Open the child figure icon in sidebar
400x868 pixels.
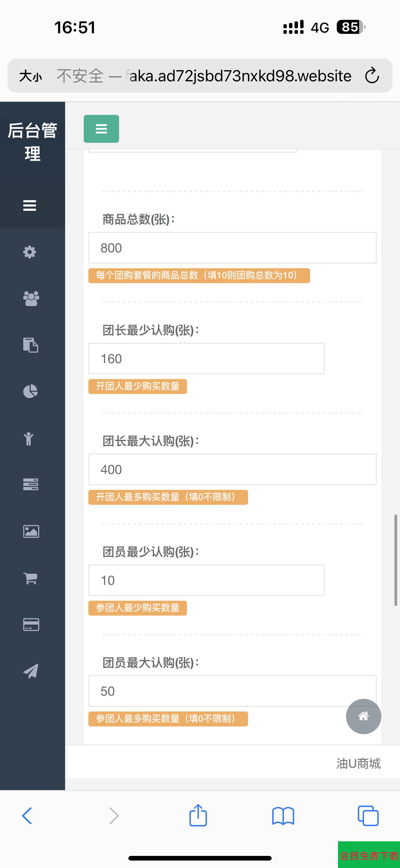[x=29, y=438]
